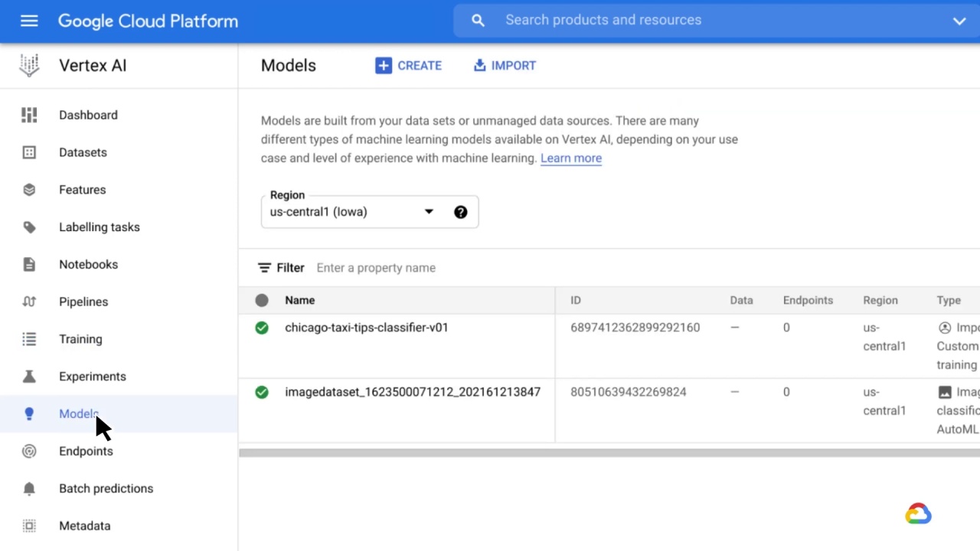Image resolution: width=980 pixels, height=551 pixels.
Task: Click the green status check for imagedataset model
Action: tap(262, 392)
